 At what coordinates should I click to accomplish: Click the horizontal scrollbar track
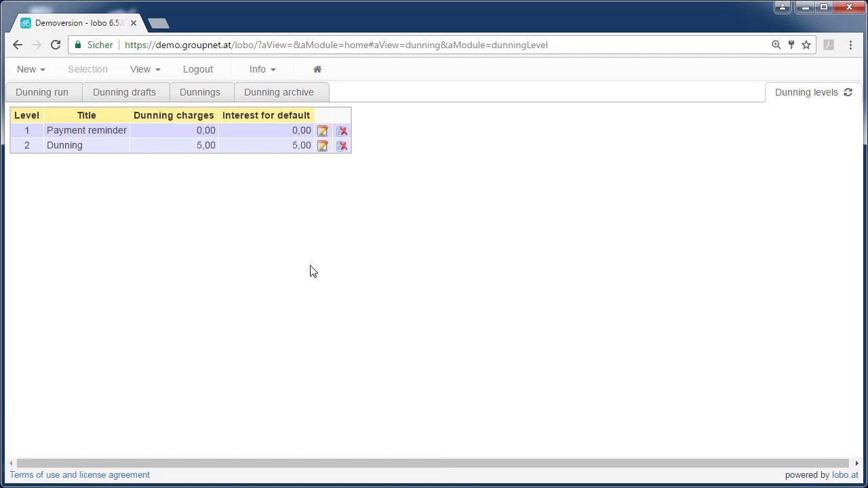pos(433,463)
